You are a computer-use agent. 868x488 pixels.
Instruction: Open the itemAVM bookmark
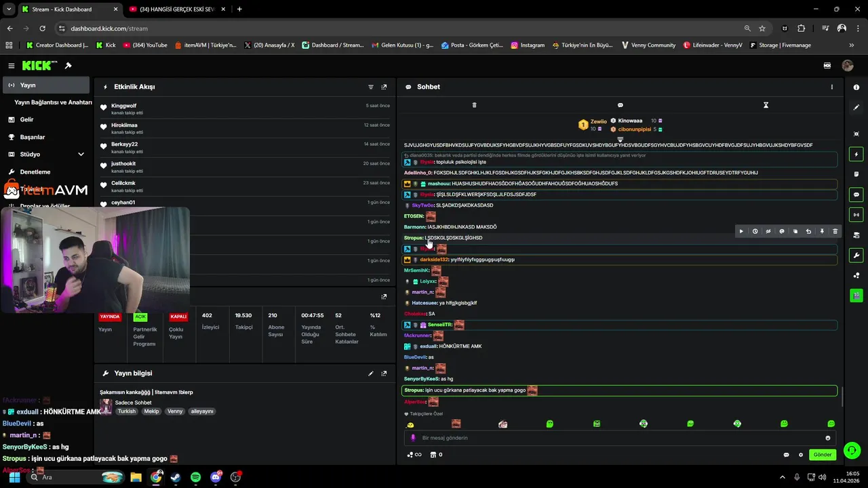205,45
